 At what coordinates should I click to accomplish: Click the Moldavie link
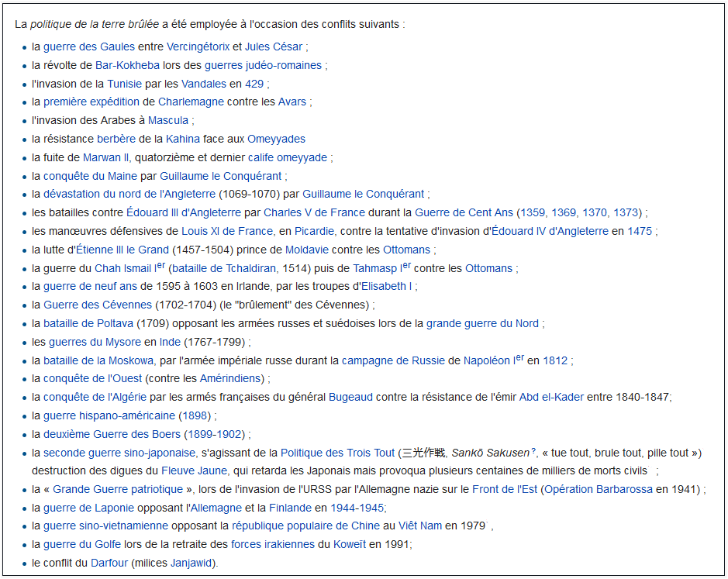[307, 250]
